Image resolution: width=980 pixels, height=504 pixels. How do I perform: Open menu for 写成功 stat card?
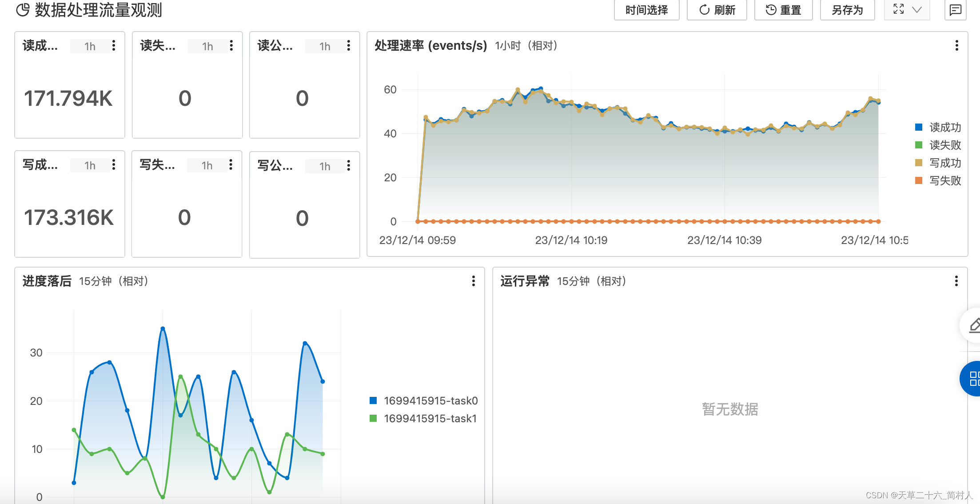point(114,165)
